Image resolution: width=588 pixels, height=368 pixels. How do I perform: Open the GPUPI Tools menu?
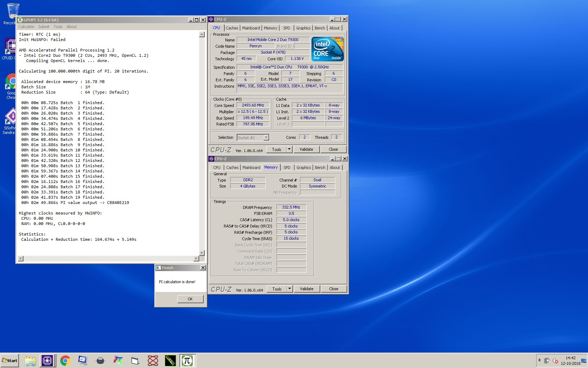58,27
